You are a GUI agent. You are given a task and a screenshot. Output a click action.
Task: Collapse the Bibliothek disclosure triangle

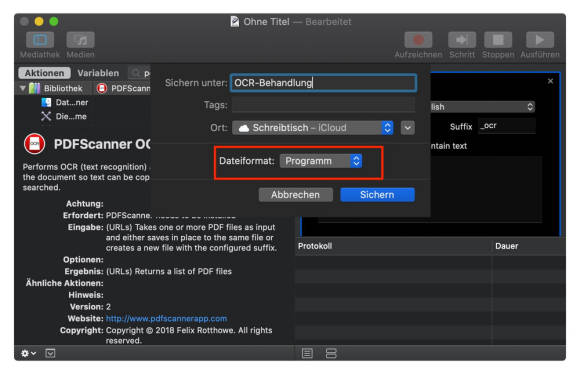pyautogui.click(x=23, y=88)
